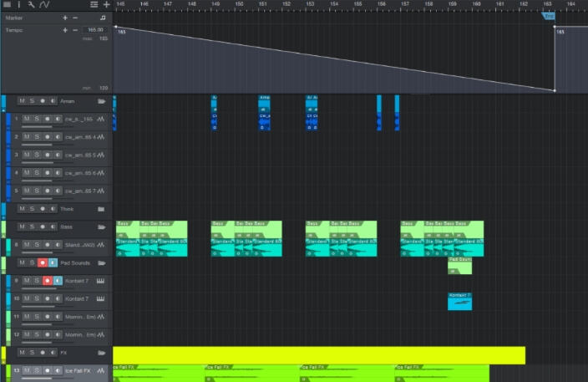Screen dimensions: 588x382
Task: Click the wrench options icon
Action: click(31, 5)
